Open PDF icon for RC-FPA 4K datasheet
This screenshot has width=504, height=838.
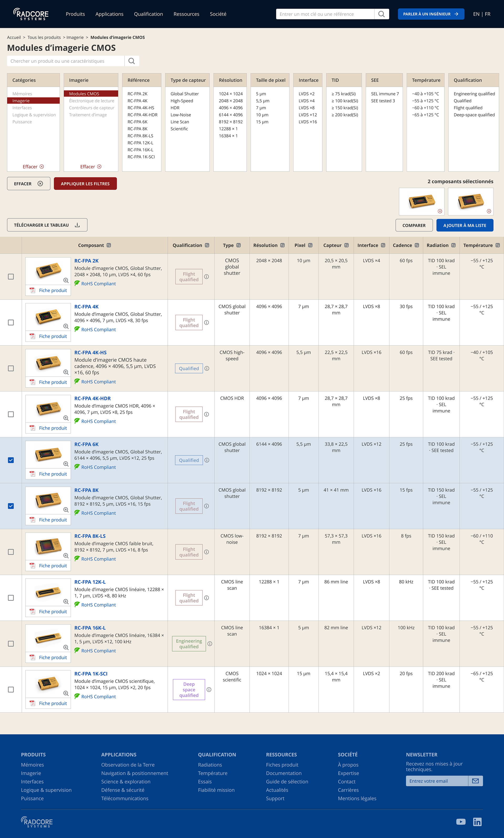click(x=33, y=336)
